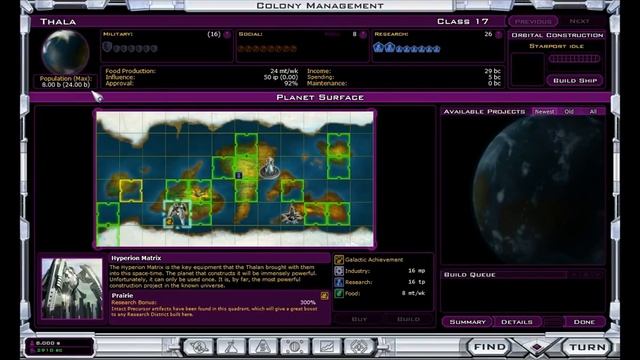
Task: Toggle the Social focus round button
Action: 363,35
